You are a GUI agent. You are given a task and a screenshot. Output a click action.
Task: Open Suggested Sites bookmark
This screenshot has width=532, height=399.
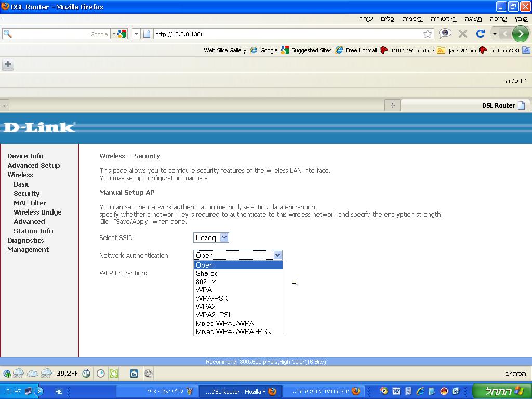coord(307,50)
